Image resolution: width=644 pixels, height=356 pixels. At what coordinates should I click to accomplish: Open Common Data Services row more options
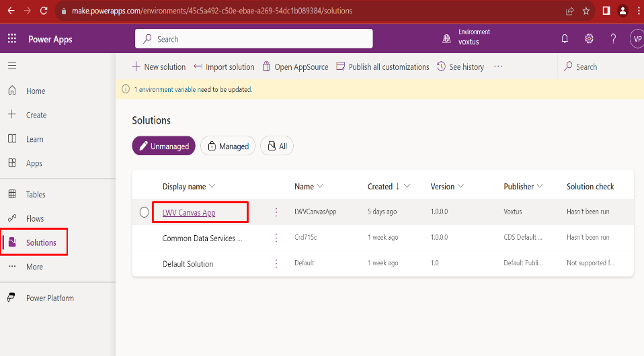[276, 238]
